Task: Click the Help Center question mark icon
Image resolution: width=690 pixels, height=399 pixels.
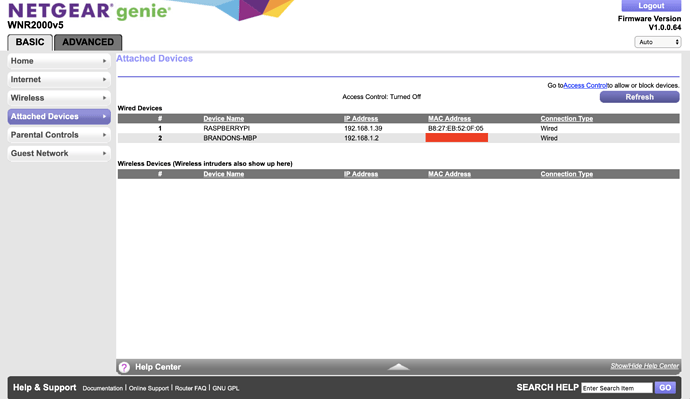Action: (x=125, y=367)
